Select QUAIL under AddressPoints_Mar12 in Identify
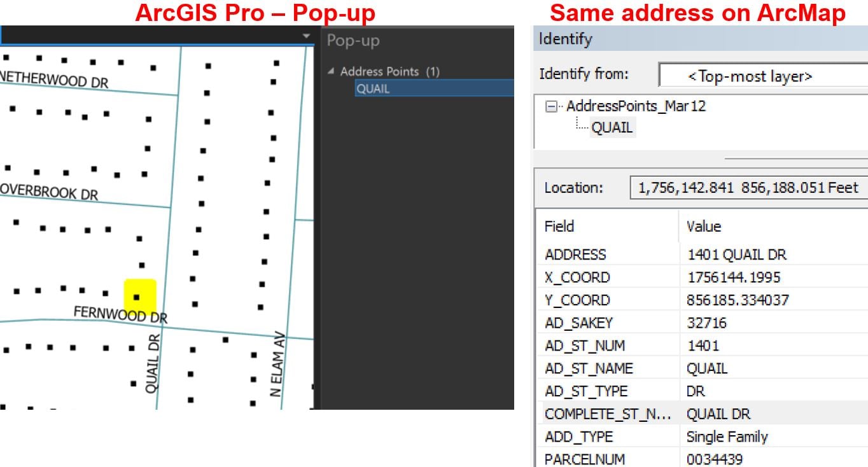 coord(612,127)
